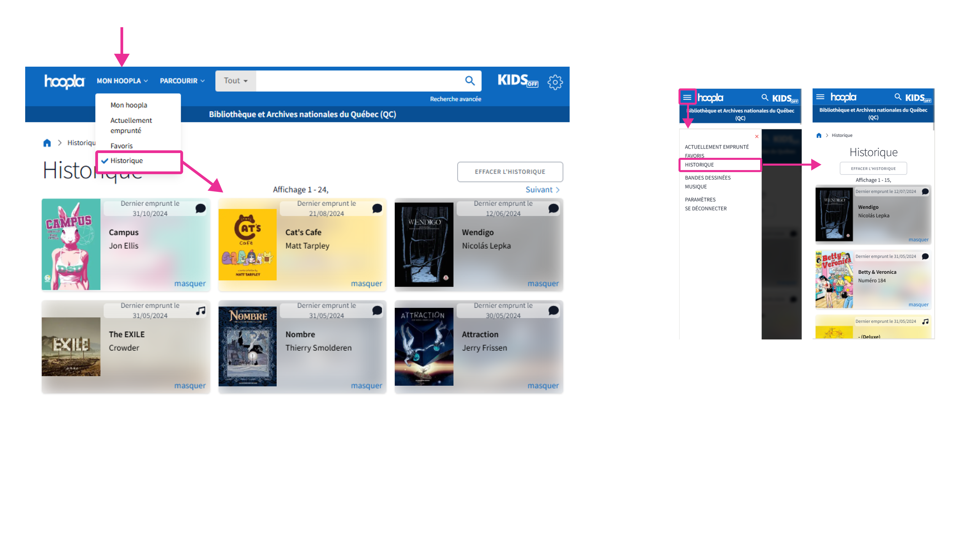Image resolution: width=980 pixels, height=551 pixels.
Task: Click the home icon in desktop breadcrumb
Action: click(x=47, y=143)
